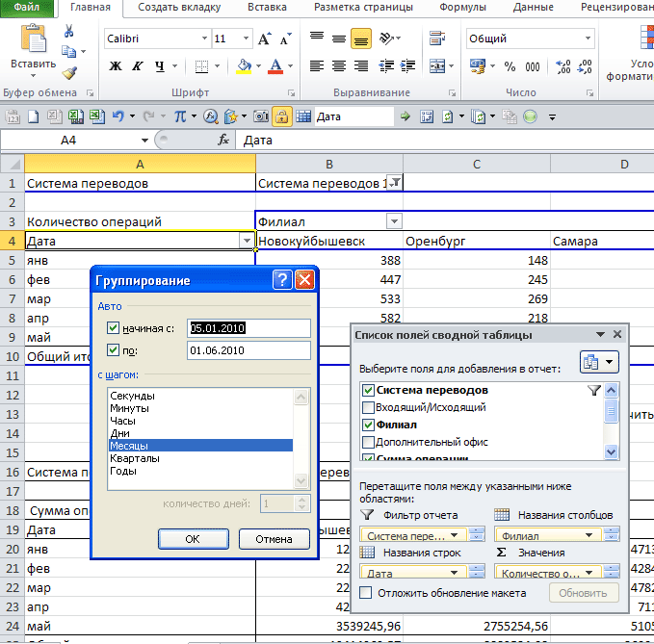Click the Copy icon in the clipboard group
Screen dimensions: 654x644
(x=68, y=51)
